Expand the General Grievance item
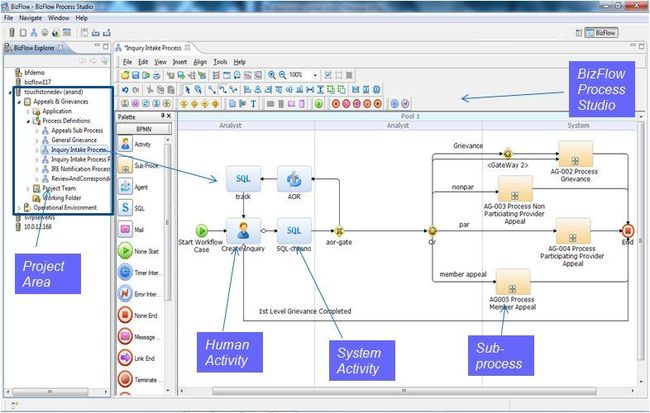This screenshot has width=650, height=413. 37,140
